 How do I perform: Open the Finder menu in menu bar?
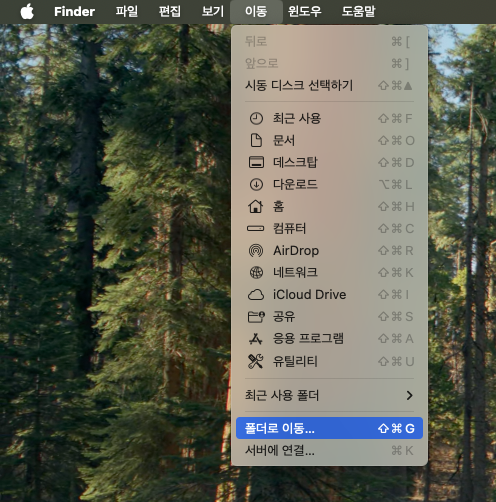[x=74, y=12]
